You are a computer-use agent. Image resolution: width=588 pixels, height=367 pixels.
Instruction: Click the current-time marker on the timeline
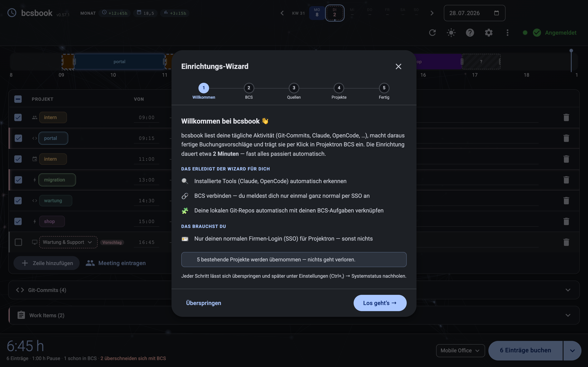pyautogui.click(x=571, y=61)
